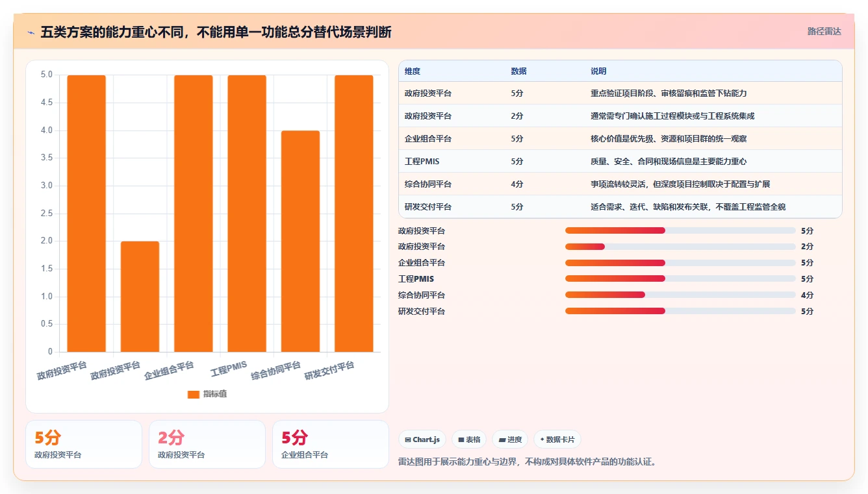Screen dimensions: 868x494
Task: Click the Chart.js chip
Action: (x=422, y=439)
